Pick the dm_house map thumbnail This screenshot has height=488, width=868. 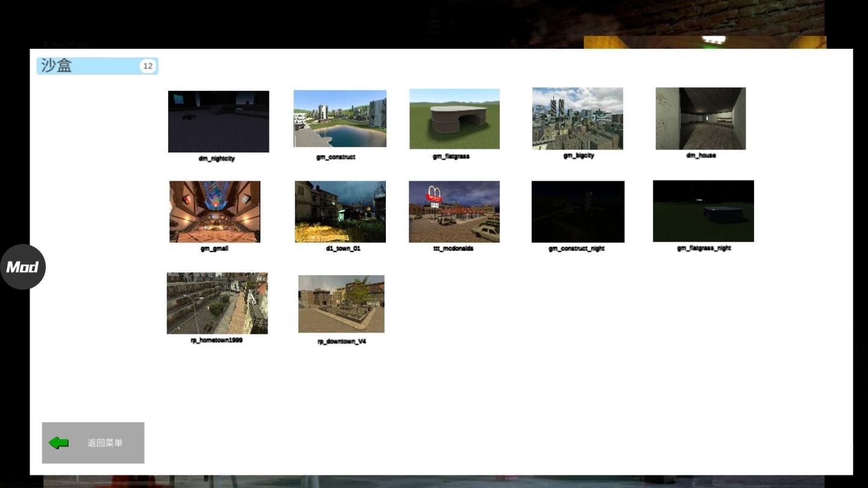point(700,119)
